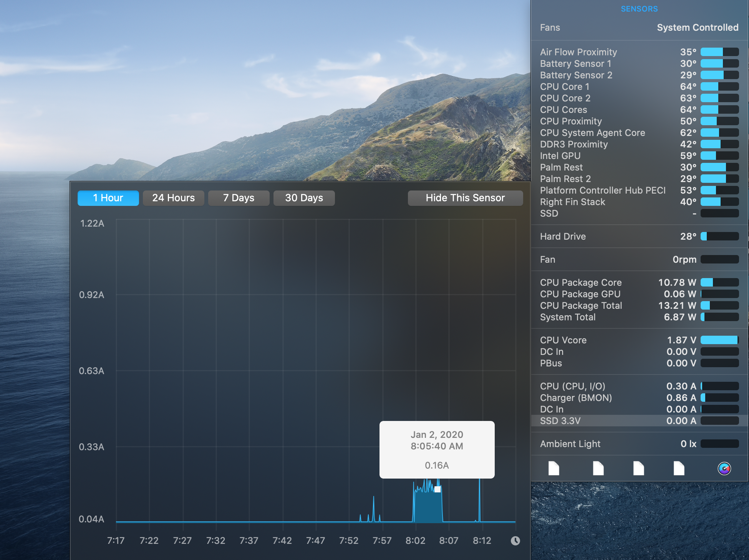
Task: Switch graph to 7 Days
Action: (239, 198)
